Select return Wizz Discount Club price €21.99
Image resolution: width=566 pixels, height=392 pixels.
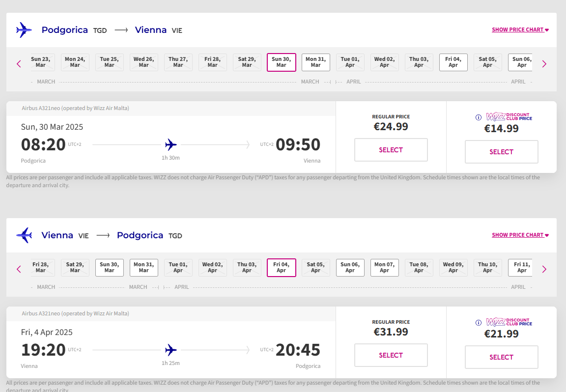(501, 357)
